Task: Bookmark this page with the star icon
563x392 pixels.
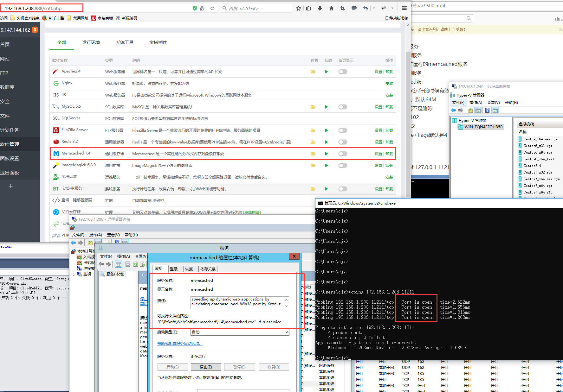Action: point(298,8)
